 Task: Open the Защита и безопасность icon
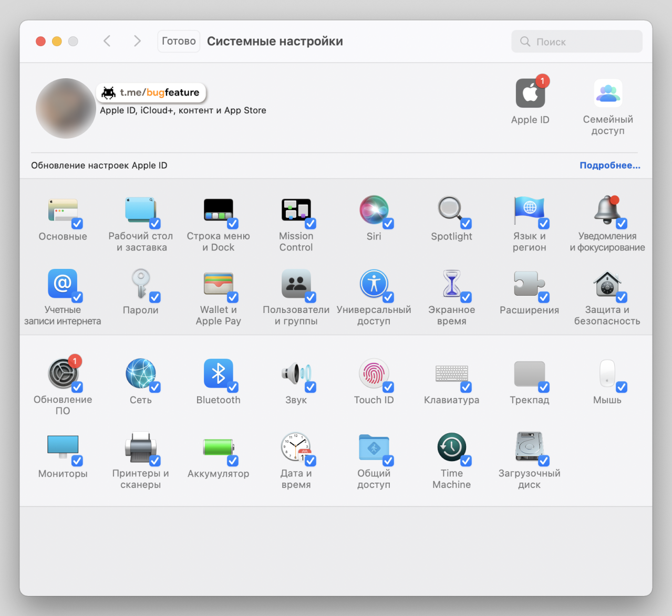coord(607,284)
